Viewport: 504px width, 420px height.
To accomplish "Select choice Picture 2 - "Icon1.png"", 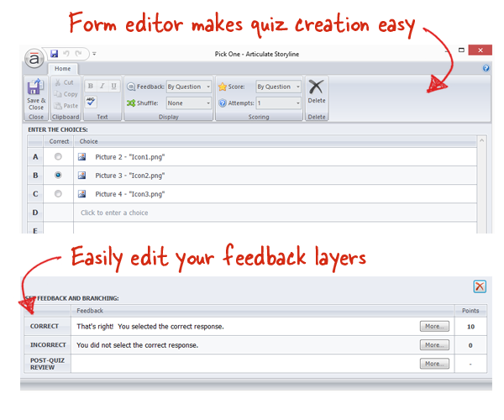I will pyautogui.click(x=130, y=157).
